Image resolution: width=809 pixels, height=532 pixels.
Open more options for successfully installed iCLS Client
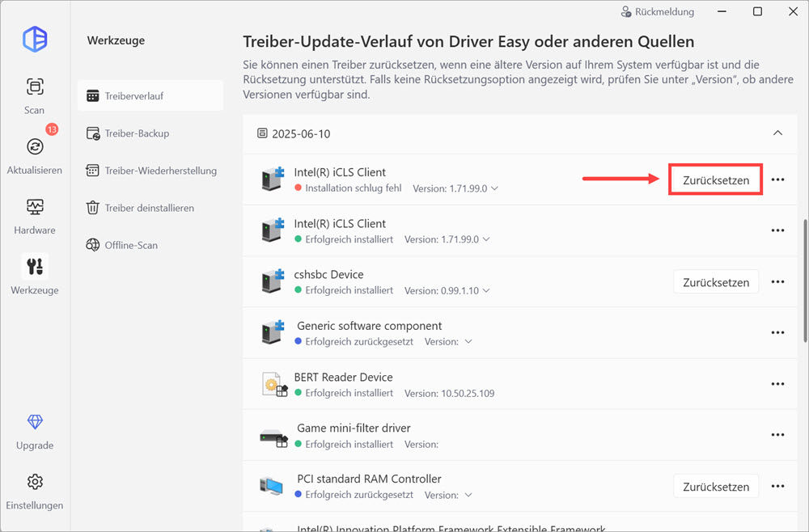pos(777,230)
